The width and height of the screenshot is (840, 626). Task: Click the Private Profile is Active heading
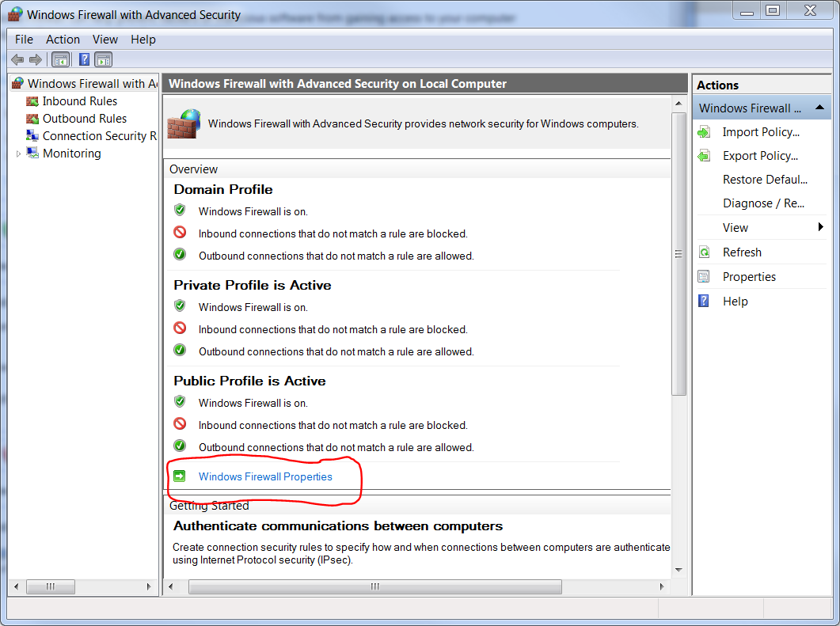coord(253,285)
